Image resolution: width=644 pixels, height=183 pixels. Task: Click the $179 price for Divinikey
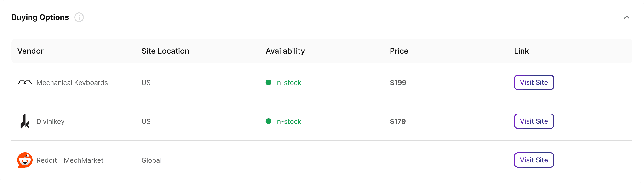pyautogui.click(x=397, y=121)
